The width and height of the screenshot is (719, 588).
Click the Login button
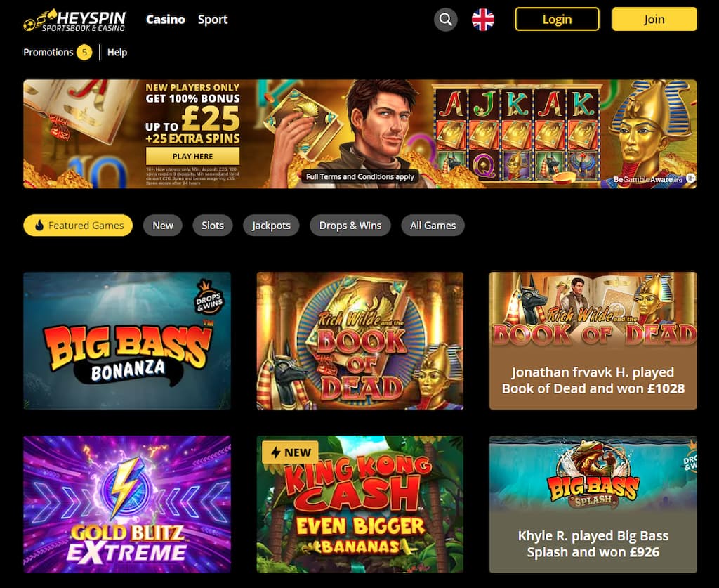[557, 19]
